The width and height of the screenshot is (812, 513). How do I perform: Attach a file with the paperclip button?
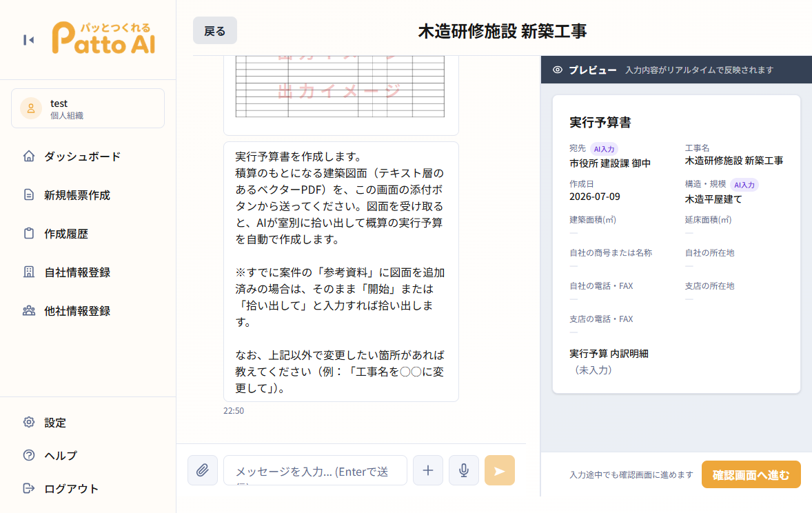203,470
